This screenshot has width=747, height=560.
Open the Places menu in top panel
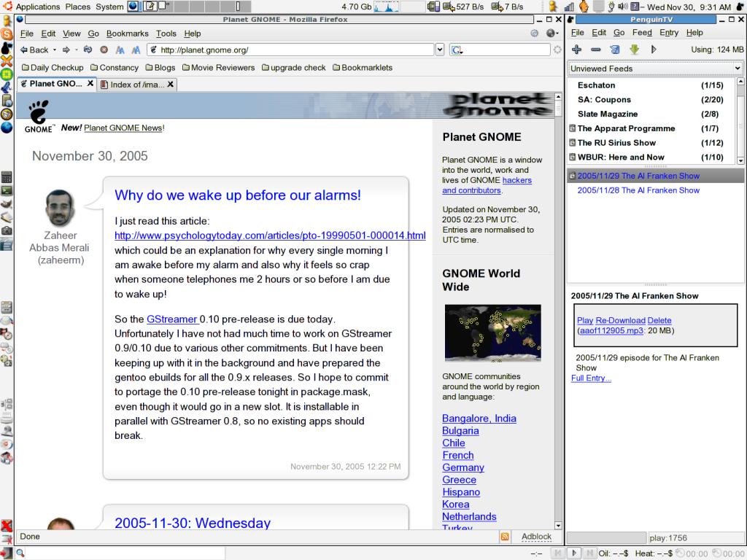click(77, 7)
